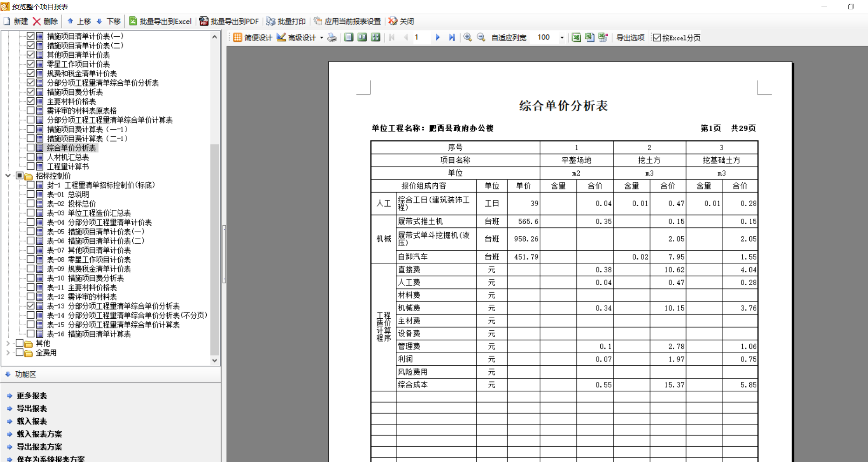868x462 pixels.
Task: Batch export to PDF
Action: (x=229, y=21)
